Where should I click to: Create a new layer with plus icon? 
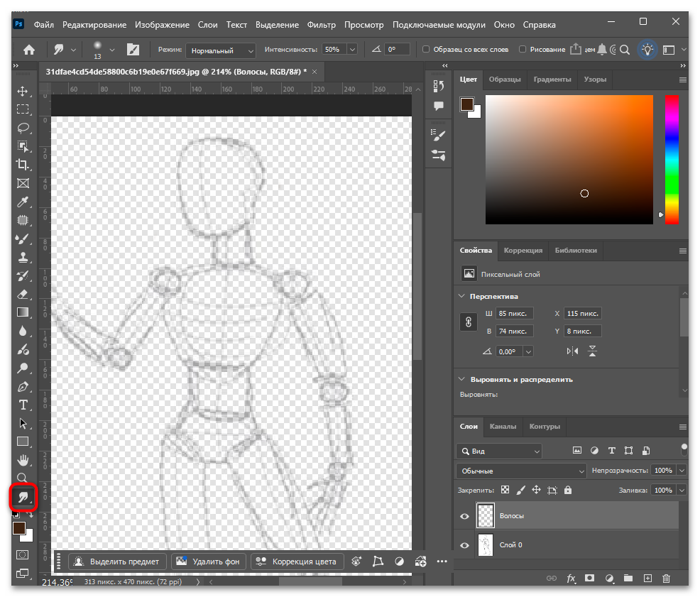[647, 579]
